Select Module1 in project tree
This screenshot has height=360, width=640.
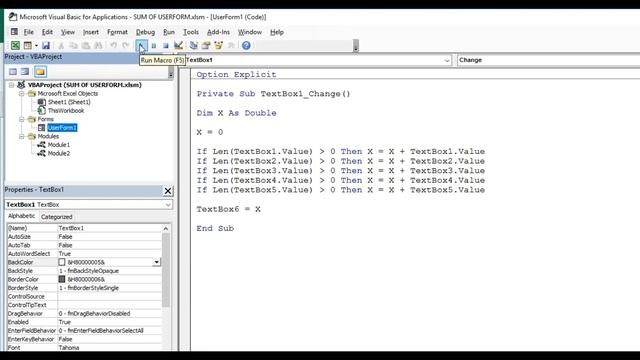pyautogui.click(x=59, y=145)
